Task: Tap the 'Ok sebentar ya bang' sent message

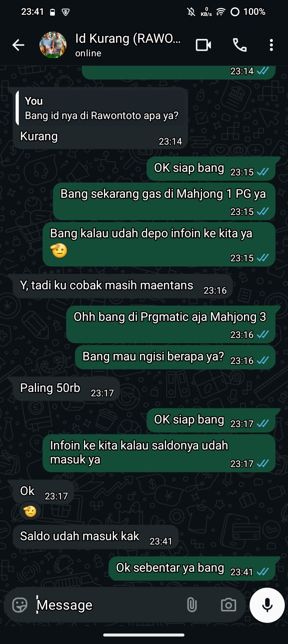Action: click(192, 568)
